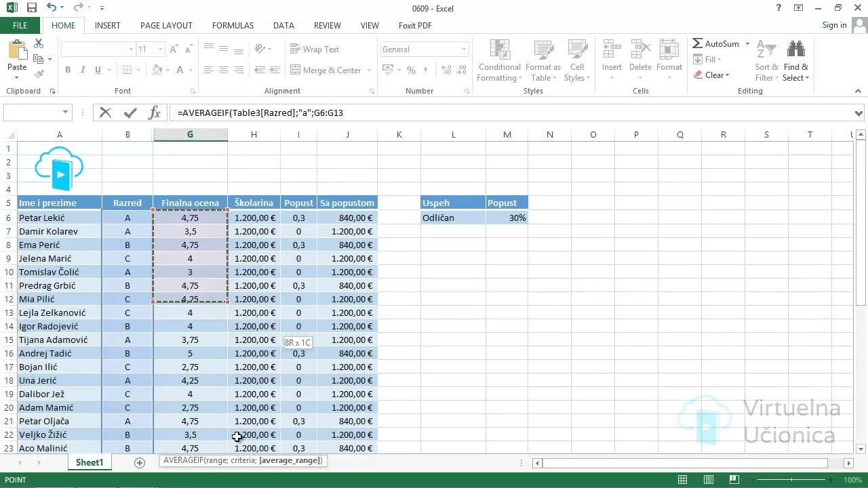Click the Paste clipboard icon
The height and width of the screenshot is (488, 868).
click(x=17, y=50)
